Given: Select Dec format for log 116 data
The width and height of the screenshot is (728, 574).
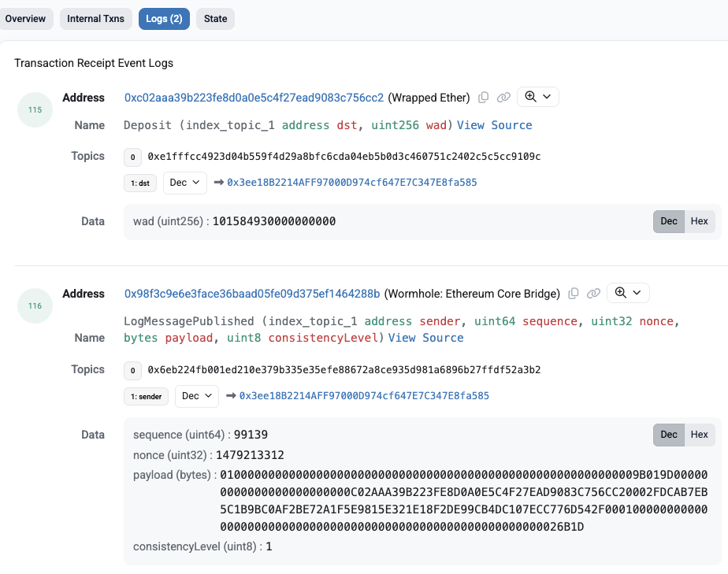Looking at the screenshot, I should tap(669, 435).
